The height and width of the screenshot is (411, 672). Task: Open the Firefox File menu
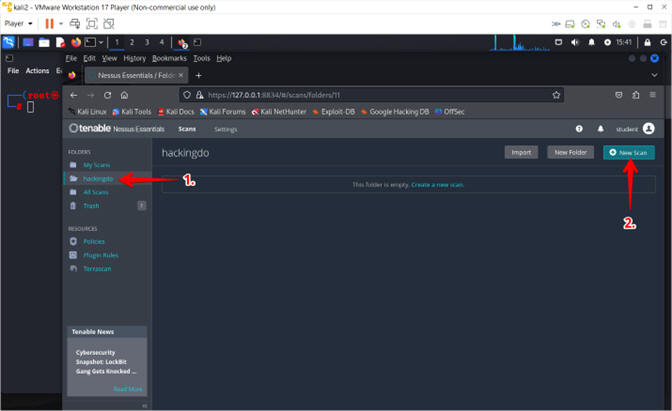tap(71, 58)
